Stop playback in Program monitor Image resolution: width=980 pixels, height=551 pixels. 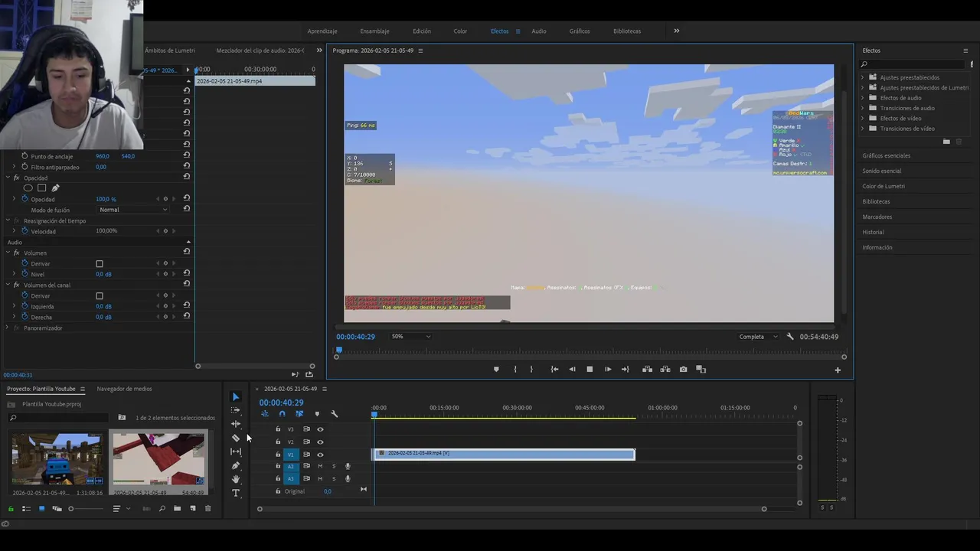coord(590,370)
